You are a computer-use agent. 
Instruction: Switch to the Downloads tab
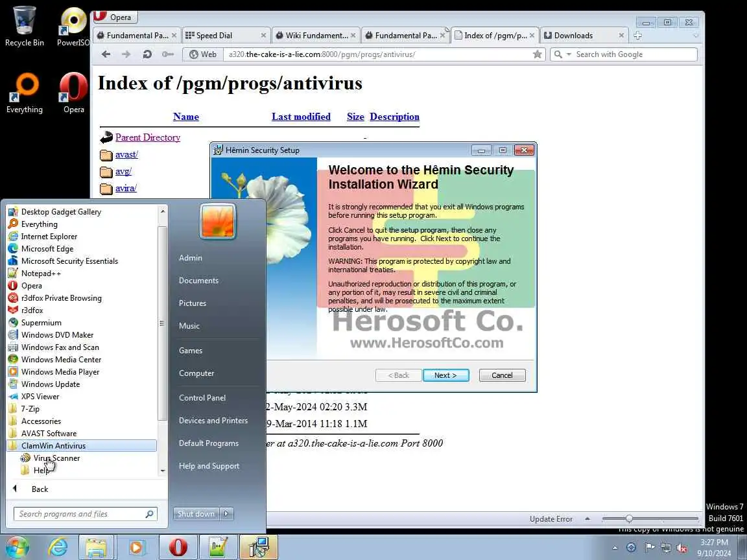tap(584, 35)
